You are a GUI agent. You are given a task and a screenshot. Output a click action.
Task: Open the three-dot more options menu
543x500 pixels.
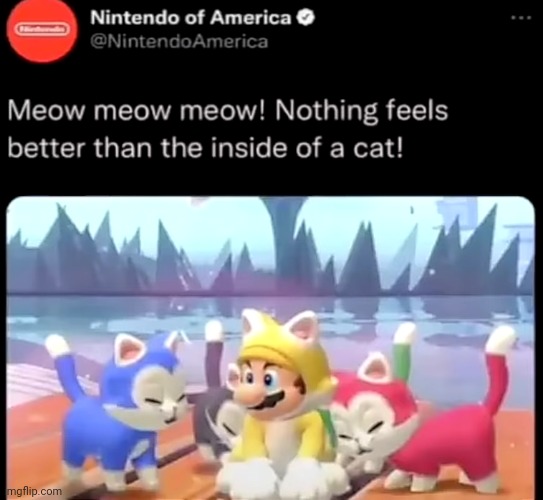pyautogui.click(x=521, y=17)
